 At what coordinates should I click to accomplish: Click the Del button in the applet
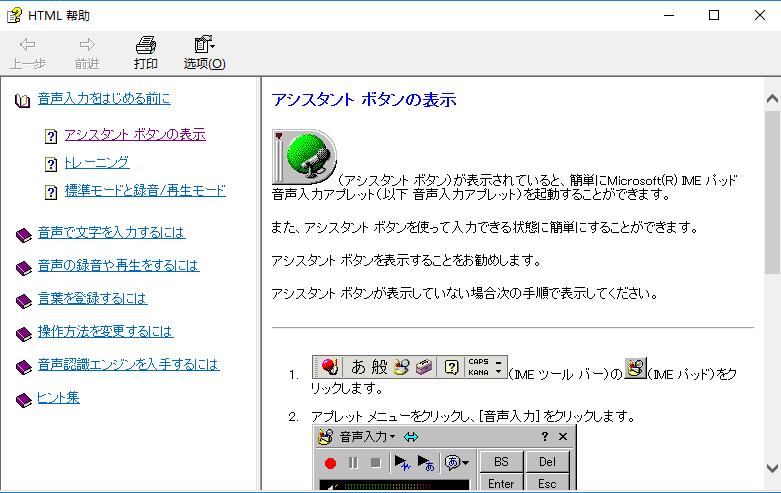point(547,462)
